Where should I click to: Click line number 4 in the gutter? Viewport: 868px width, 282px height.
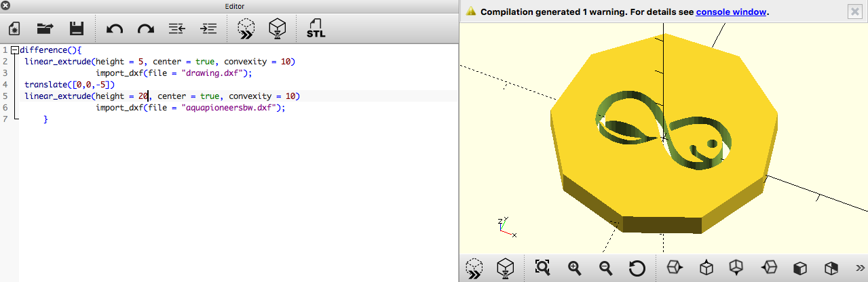4,85
